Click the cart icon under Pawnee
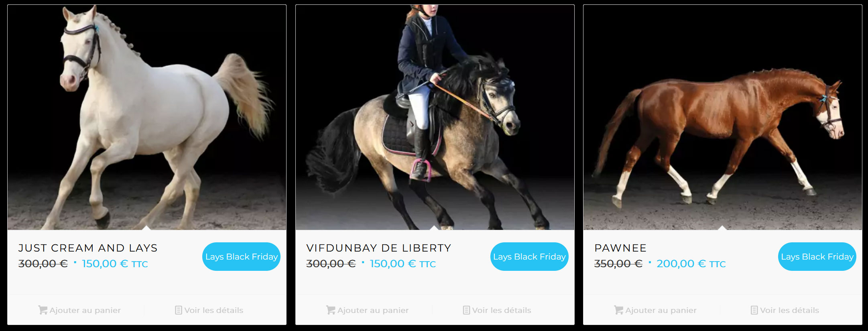The image size is (868, 331). point(618,310)
